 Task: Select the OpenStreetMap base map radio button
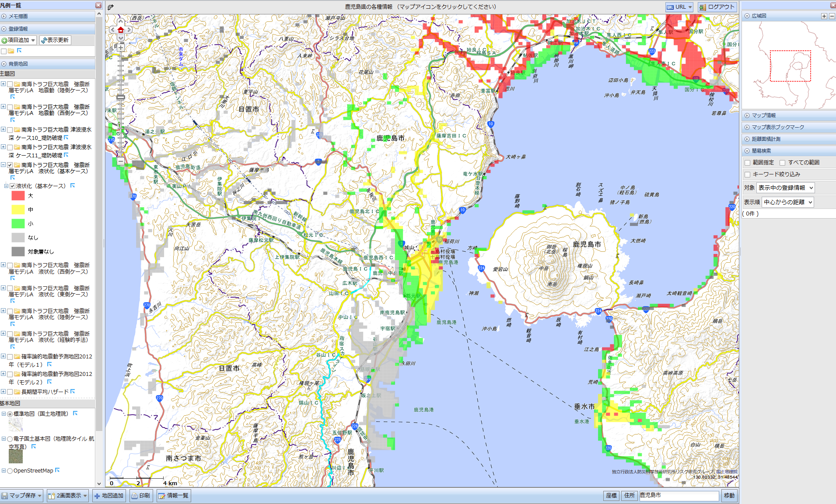(10, 471)
